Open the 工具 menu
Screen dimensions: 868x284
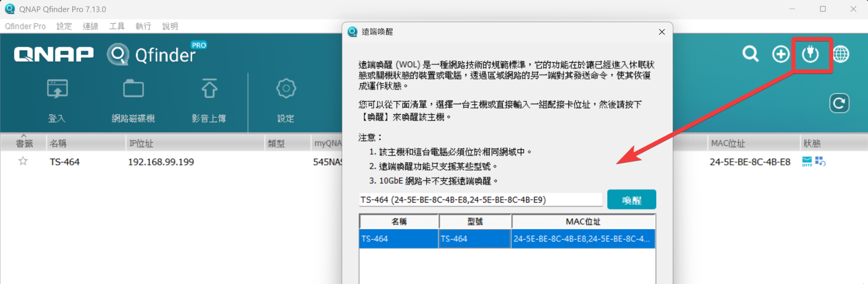[x=117, y=26]
